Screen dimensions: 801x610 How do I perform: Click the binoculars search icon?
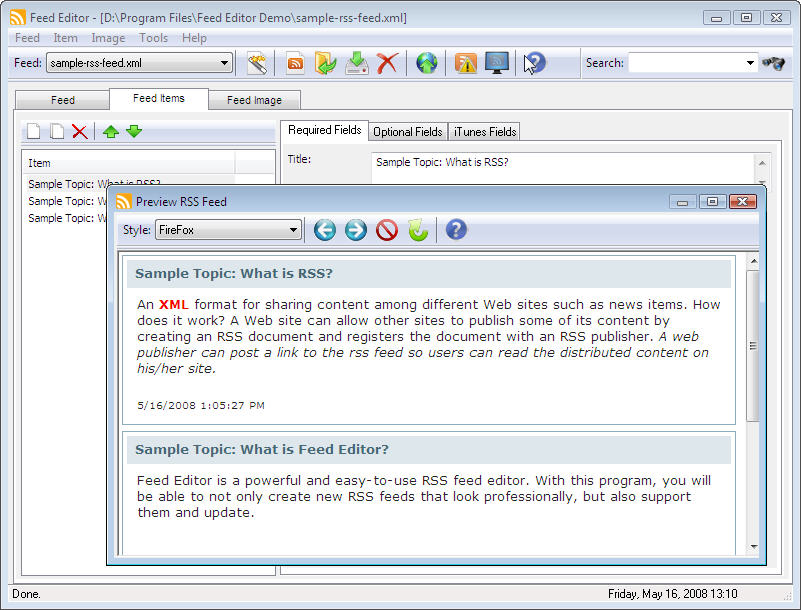(x=773, y=63)
